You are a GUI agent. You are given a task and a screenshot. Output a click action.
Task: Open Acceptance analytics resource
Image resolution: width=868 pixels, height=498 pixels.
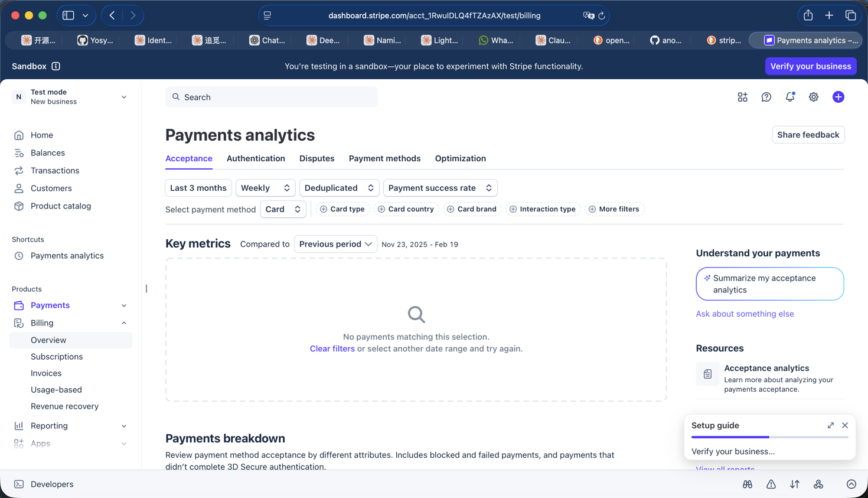(769, 378)
